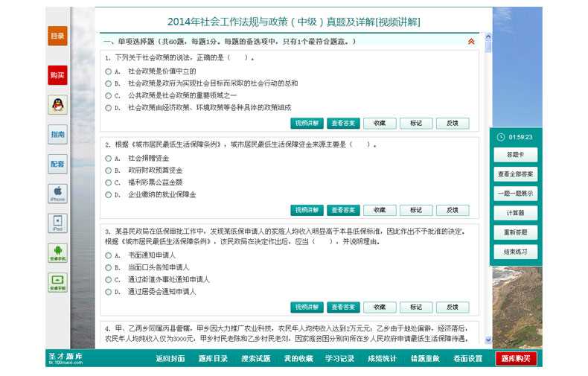
Task: Open the 指南 guide icon
Action: (57, 135)
